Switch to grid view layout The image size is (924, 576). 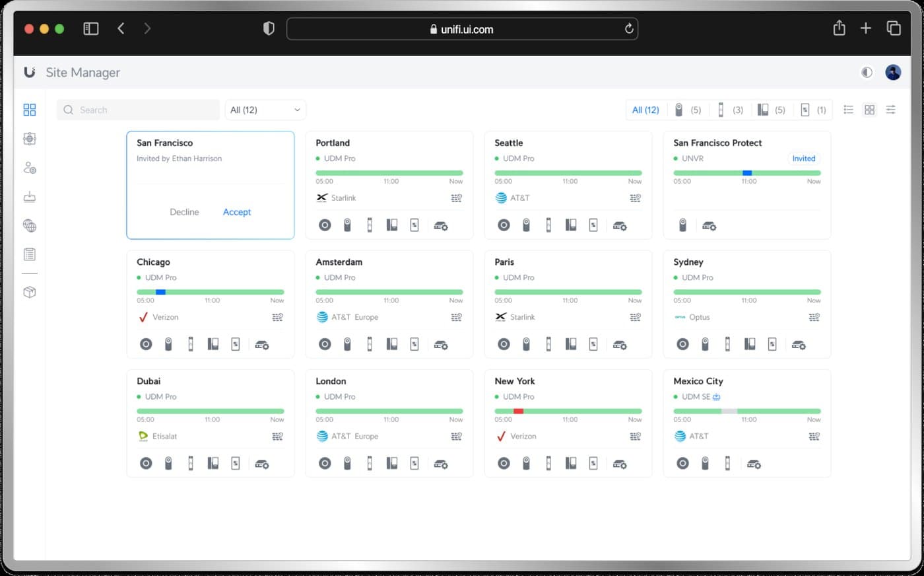pyautogui.click(x=869, y=110)
